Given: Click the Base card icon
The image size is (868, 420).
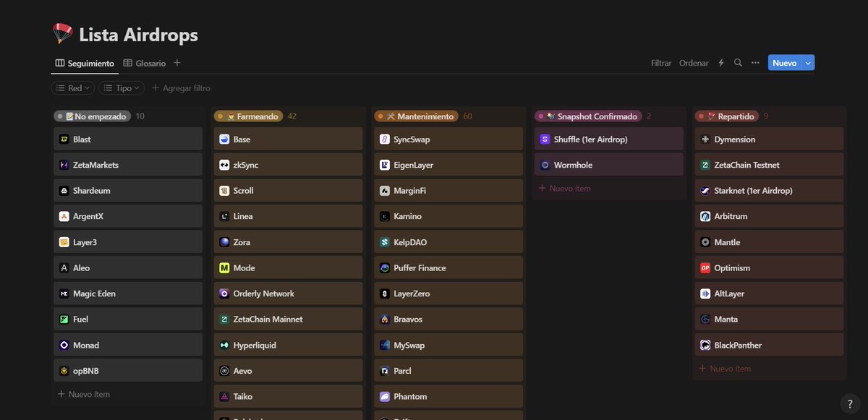Looking at the screenshot, I should click(224, 140).
